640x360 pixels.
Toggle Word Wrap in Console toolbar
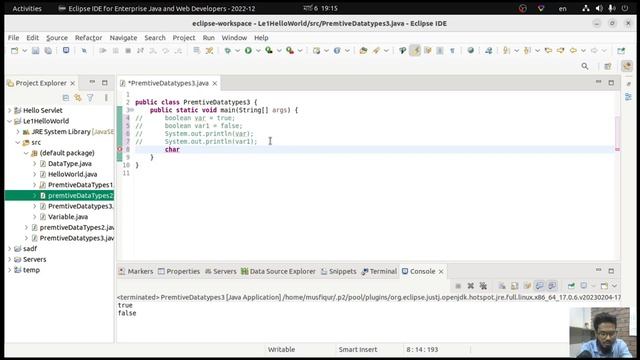(x=527, y=286)
